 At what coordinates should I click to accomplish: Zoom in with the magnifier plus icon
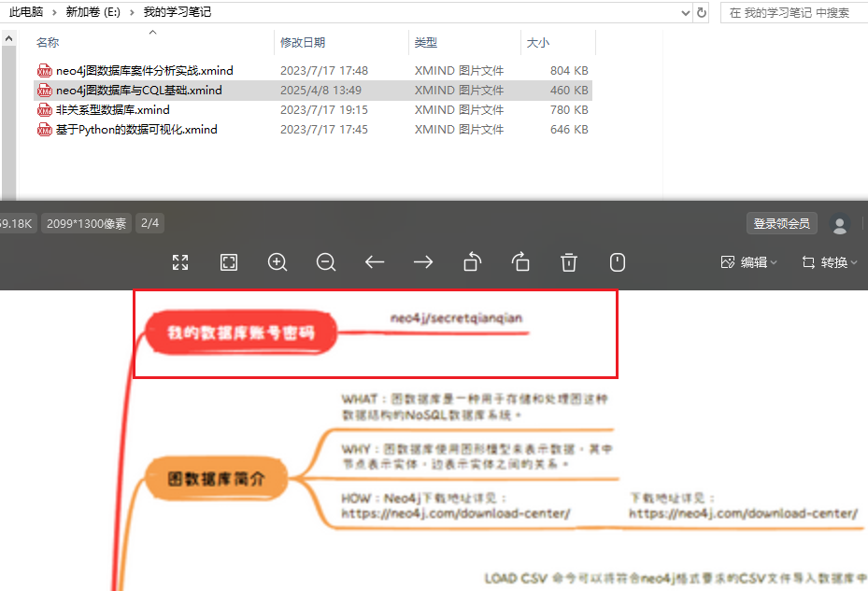point(277,262)
